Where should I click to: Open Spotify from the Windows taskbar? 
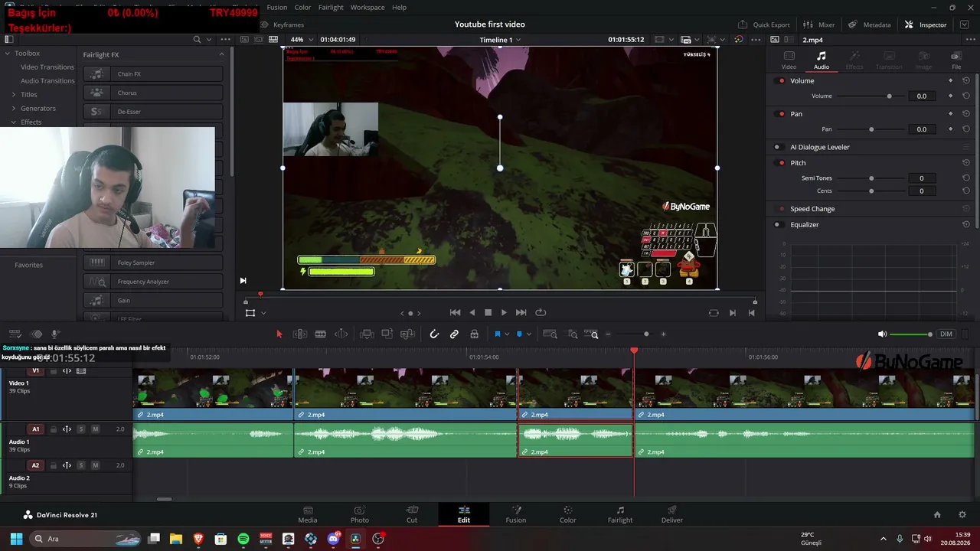[x=243, y=539]
